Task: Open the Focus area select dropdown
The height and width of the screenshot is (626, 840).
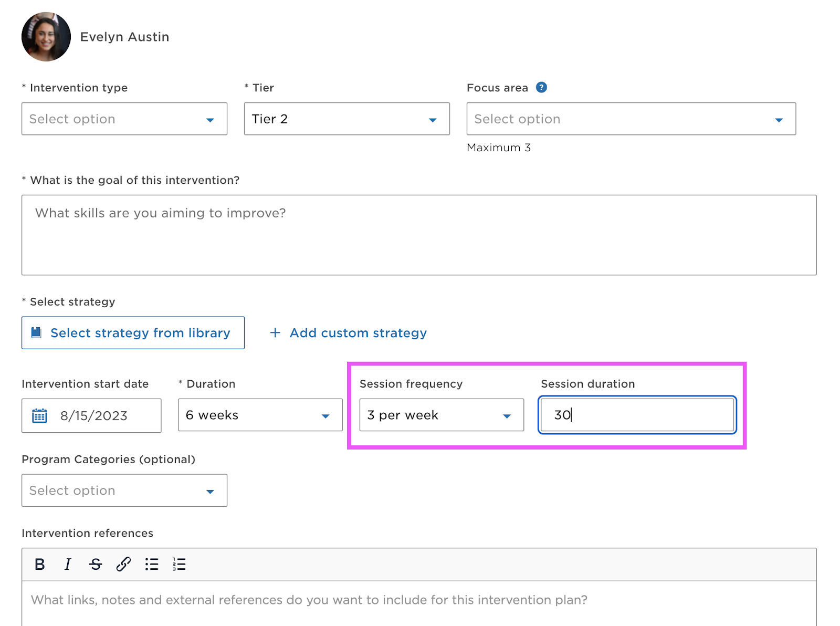Action: click(x=631, y=119)
